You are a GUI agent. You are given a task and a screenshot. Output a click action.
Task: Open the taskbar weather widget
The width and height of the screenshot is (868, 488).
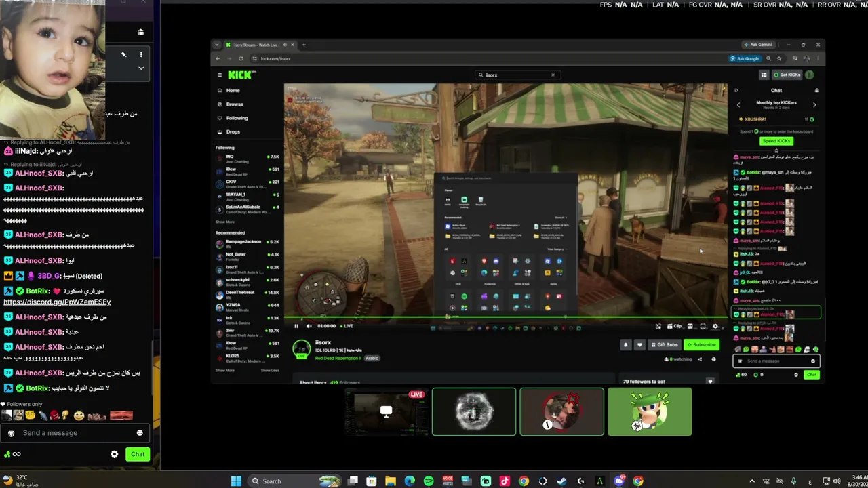pos(20,481)
